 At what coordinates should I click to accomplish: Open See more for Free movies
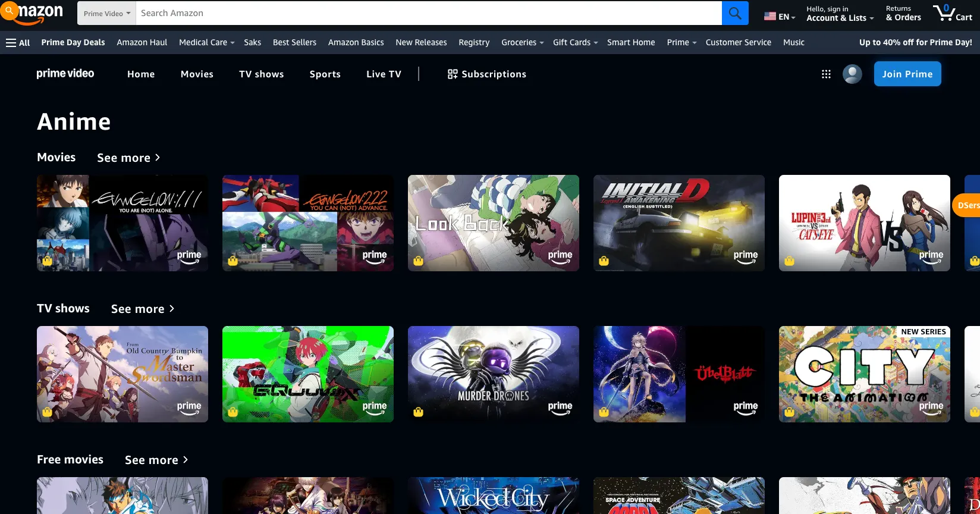[x=156, y=460]
